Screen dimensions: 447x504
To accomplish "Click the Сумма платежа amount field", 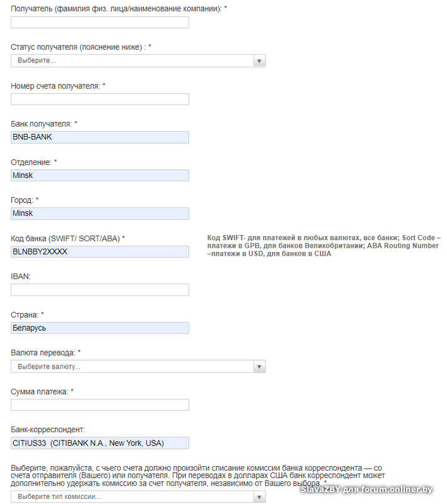I will coord(100,404).
